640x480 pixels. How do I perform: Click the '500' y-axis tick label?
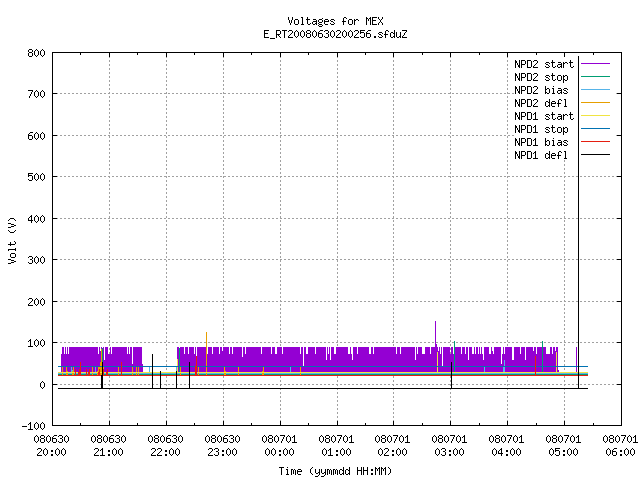(36, 178)
